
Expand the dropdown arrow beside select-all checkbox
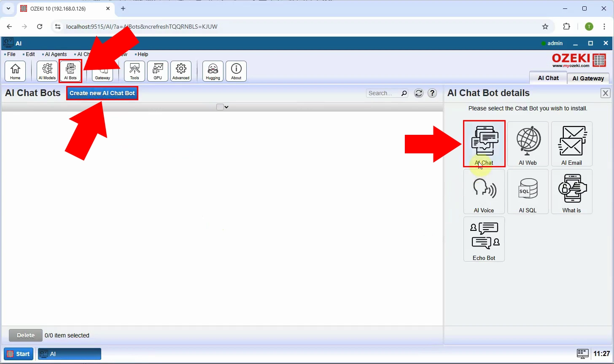point(226,107)
